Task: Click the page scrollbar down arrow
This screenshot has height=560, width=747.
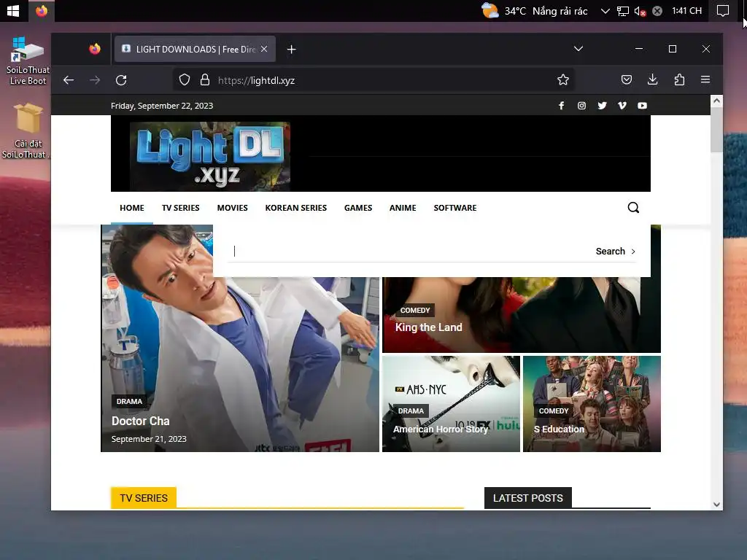Action: click(716, 505)
